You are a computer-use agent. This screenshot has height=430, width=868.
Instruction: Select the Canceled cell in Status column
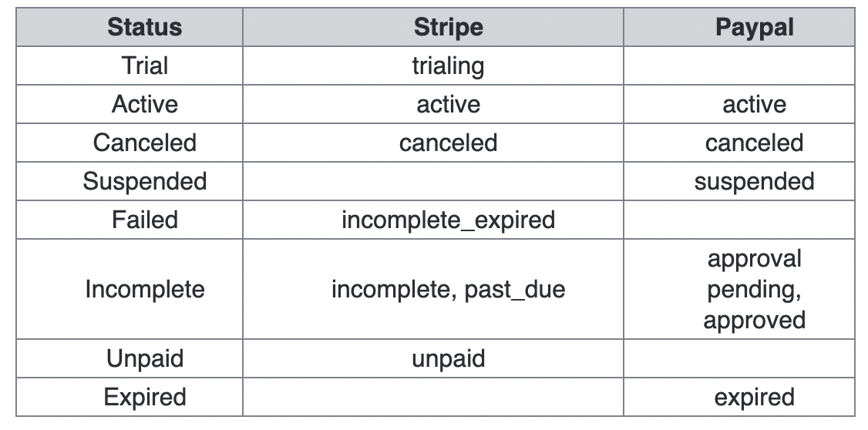click(145, 143)
